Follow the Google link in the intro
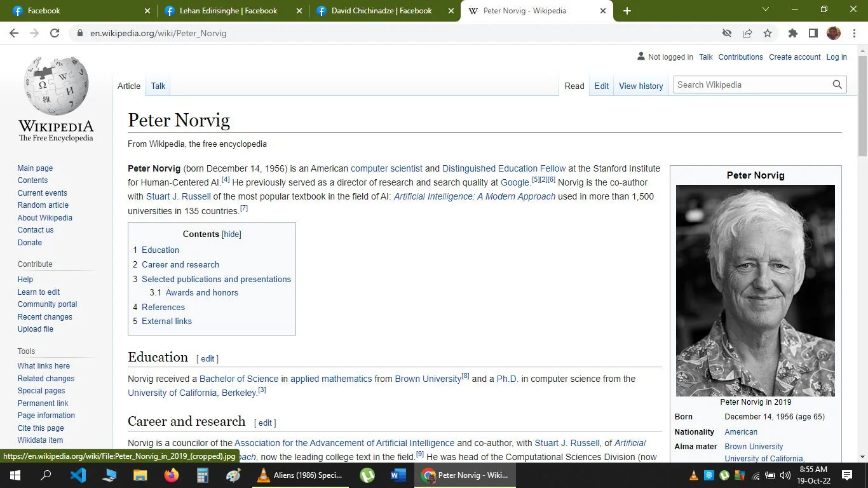Viewport: 868px width, 488px height. (x=515, y=182)
